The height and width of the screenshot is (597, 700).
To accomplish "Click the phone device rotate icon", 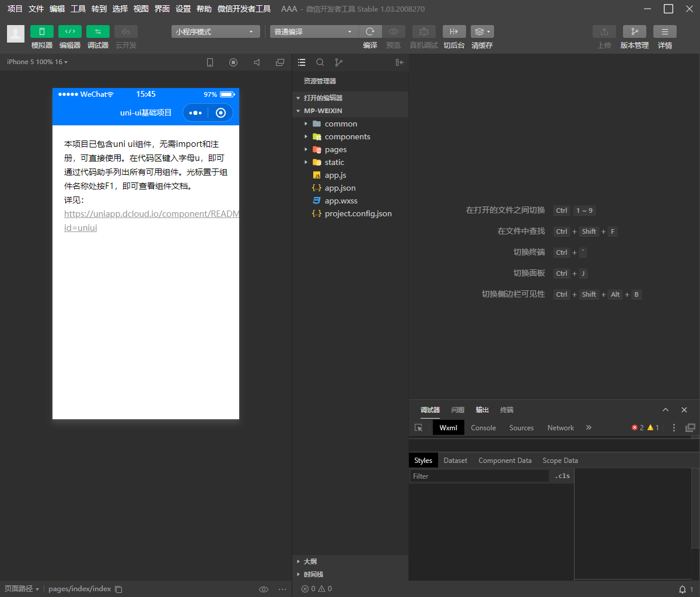I will click(211, 62).
